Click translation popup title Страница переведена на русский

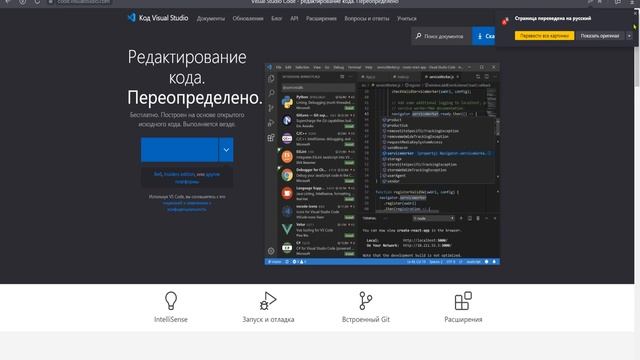point(553,18)
